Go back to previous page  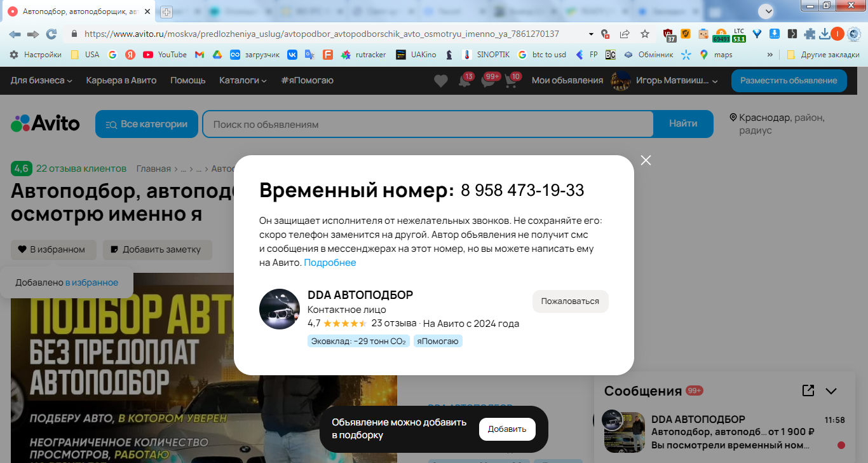15,34
